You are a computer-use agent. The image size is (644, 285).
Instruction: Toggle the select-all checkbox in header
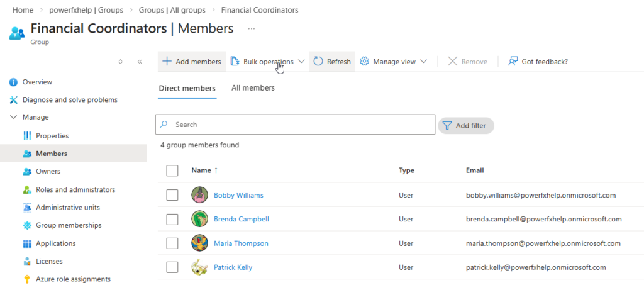[172, 170]
